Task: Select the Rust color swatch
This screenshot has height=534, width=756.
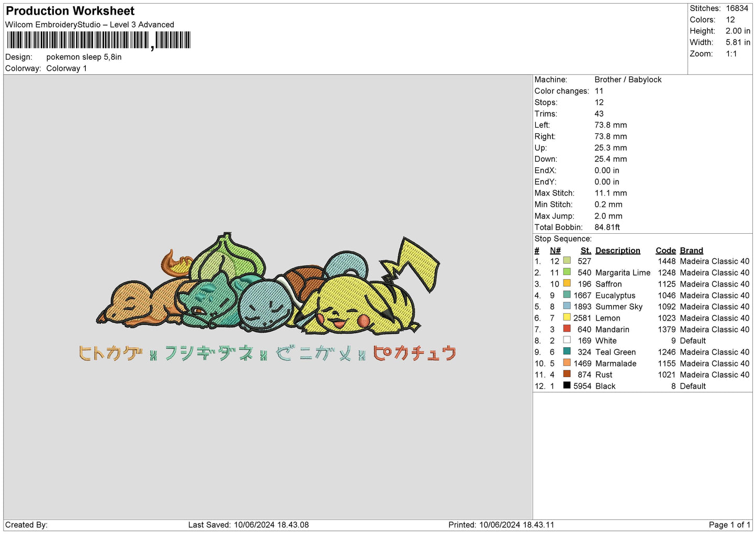Action: (567, 374)
